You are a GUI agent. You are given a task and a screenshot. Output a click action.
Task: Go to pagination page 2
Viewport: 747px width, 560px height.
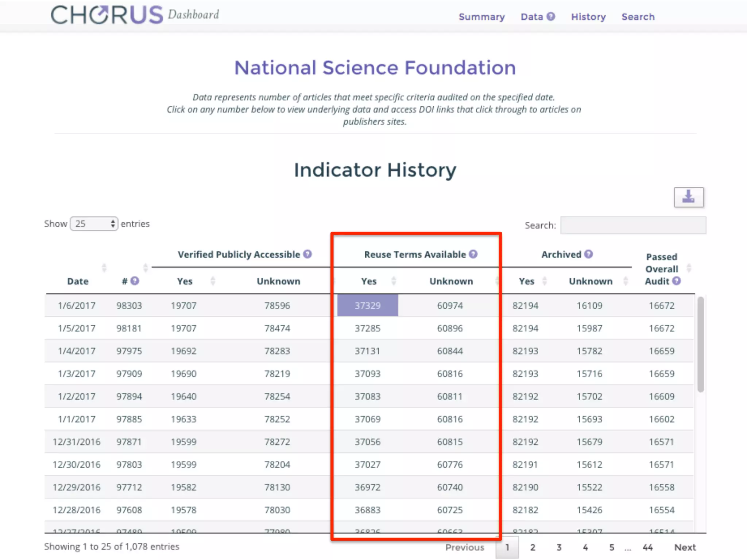coord(533,547)
